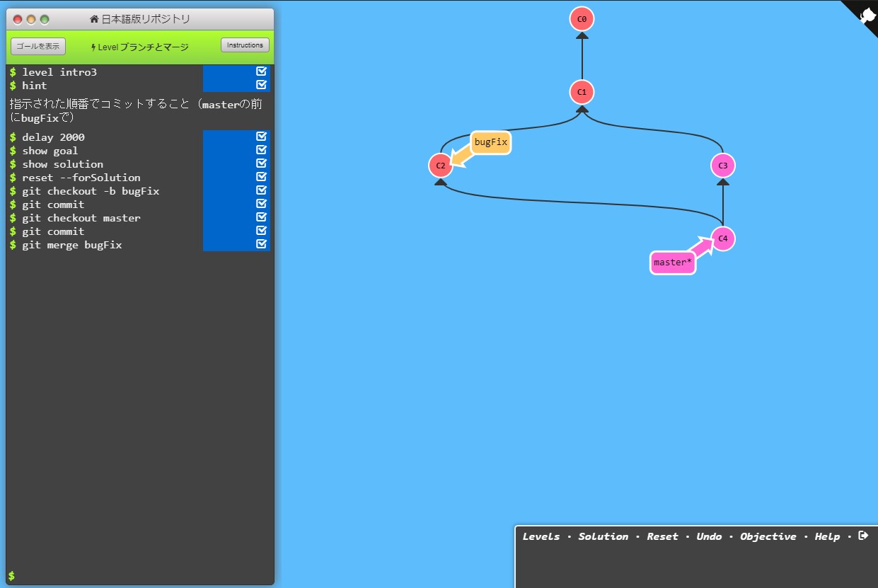Open the Objective dialog
Screen dimensions: 878x588
pos(768,536)
